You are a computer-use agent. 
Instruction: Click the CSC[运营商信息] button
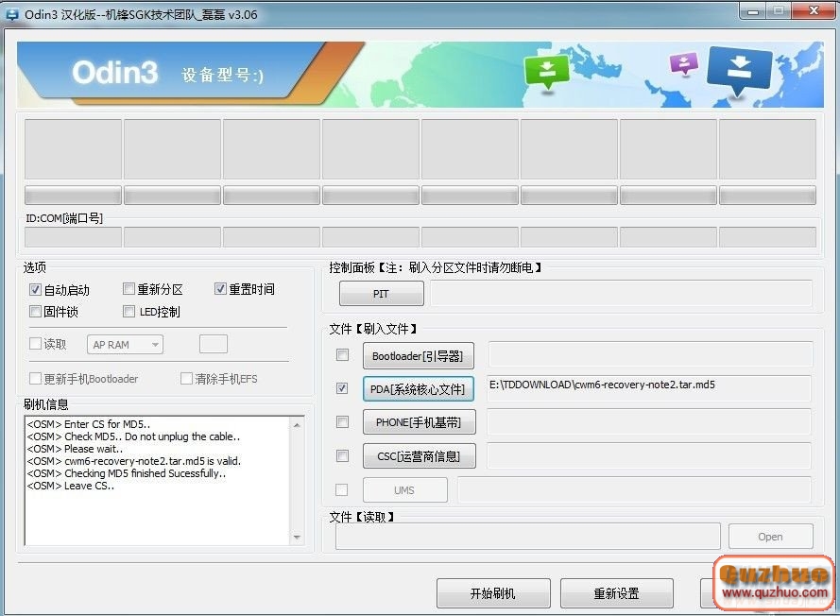point(419,456)
